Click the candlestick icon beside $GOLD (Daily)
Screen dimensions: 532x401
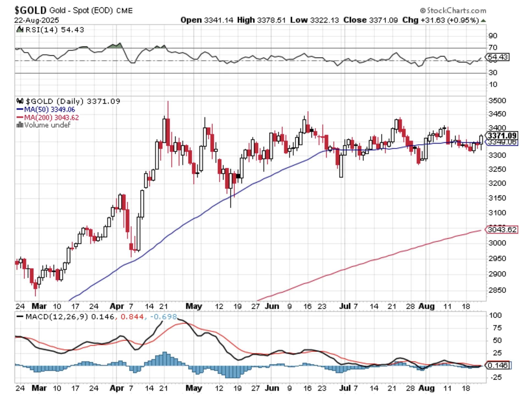[x=20, y=101]
